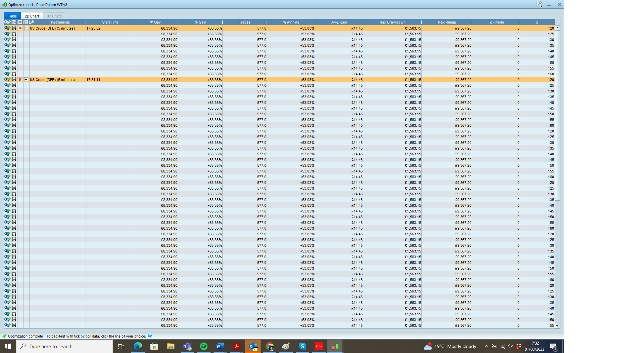This screenshot has height=353, width=644.
Task: Click the save-all floppy icon in the header
Action: (14, 22)
